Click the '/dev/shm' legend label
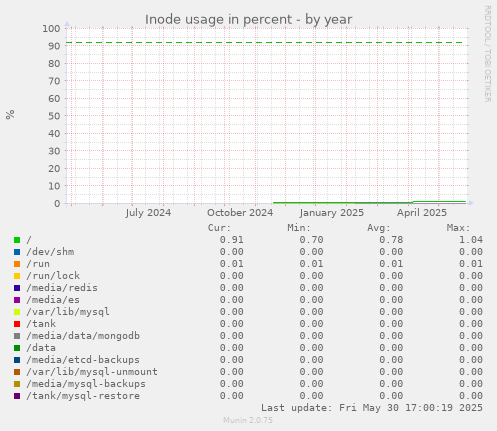Viewport: 497px width, 431px height. (50, 252)
